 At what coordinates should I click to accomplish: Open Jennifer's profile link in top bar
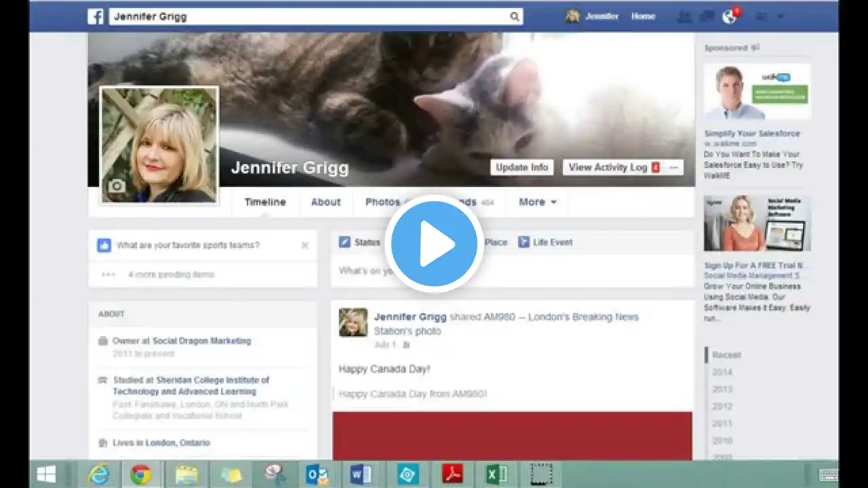click(x=593, y=16)
